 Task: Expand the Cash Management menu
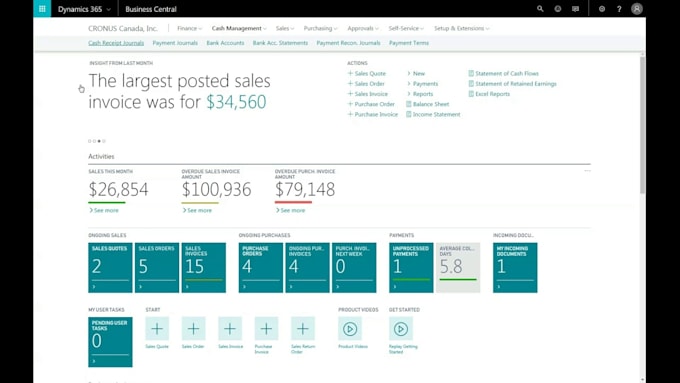239,28
